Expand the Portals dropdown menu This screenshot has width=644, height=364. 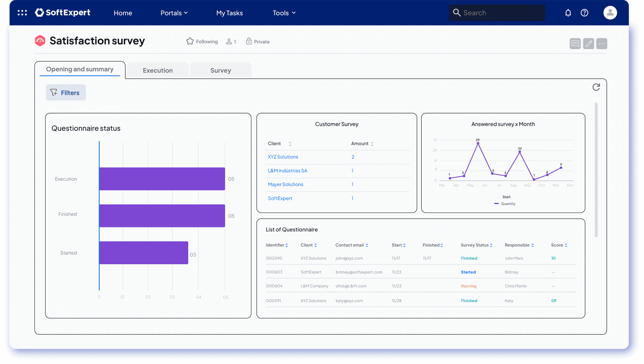pyautogui.click(x=174, y=13)
